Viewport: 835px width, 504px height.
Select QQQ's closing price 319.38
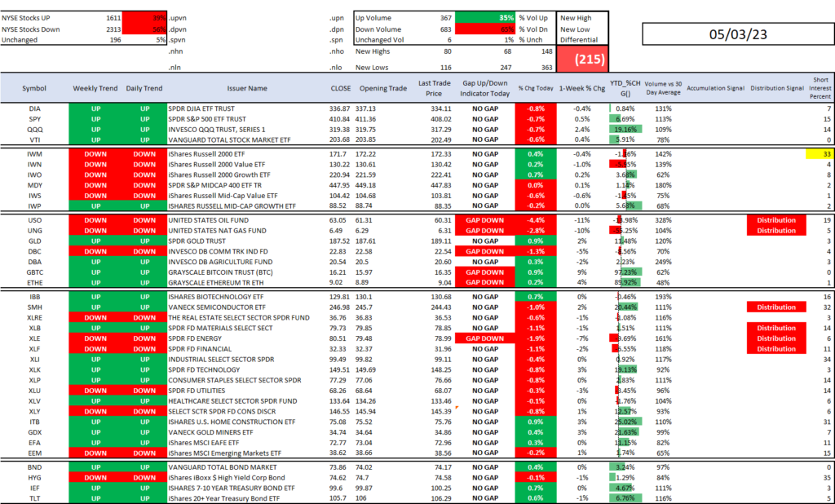(x=340, y=130)
